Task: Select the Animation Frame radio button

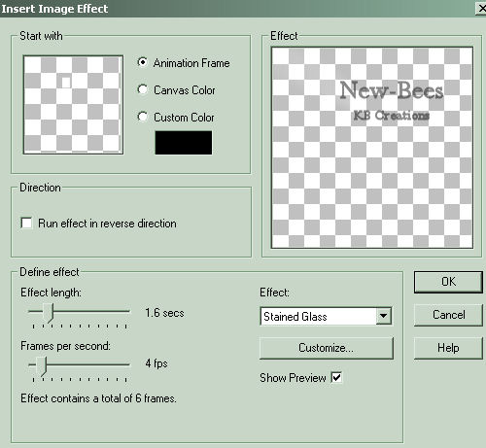Action: (142, 62)
